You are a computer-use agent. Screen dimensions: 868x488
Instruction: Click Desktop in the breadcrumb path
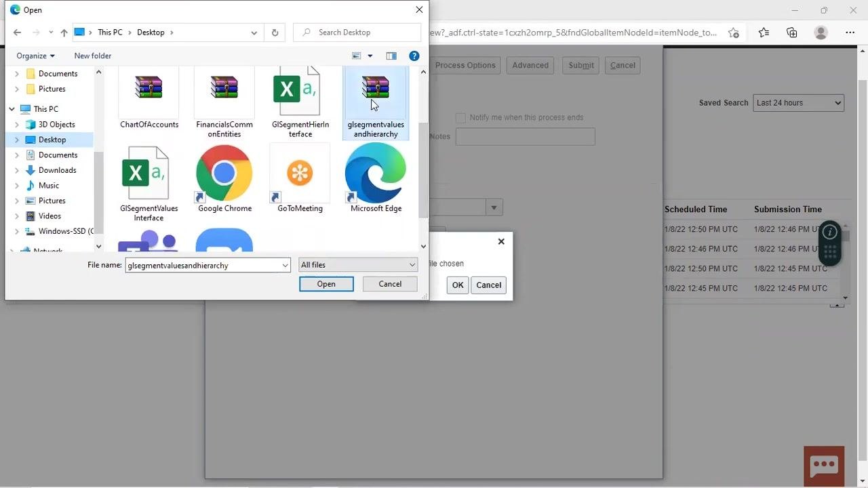[x=151, y=33]
